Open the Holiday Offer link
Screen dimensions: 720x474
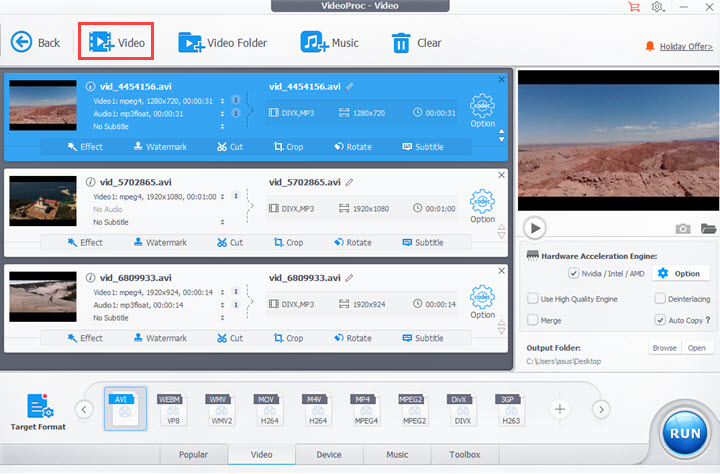click(x=686, y=46)
